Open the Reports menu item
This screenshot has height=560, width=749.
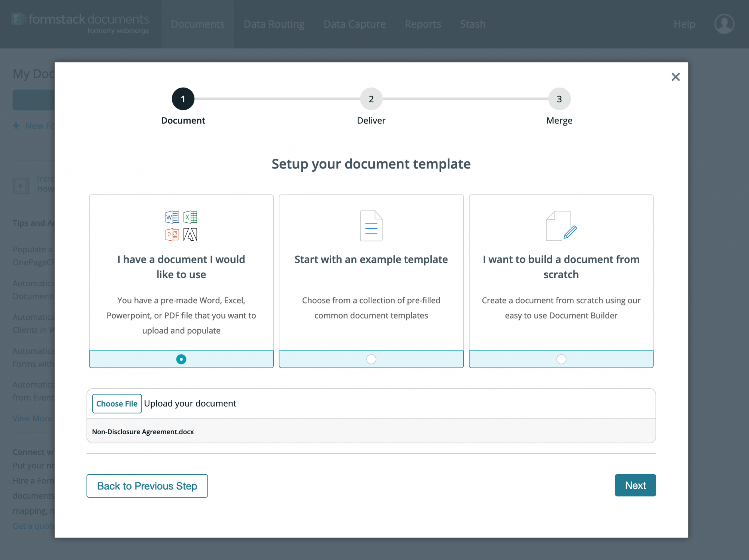(x=423, y=24)
